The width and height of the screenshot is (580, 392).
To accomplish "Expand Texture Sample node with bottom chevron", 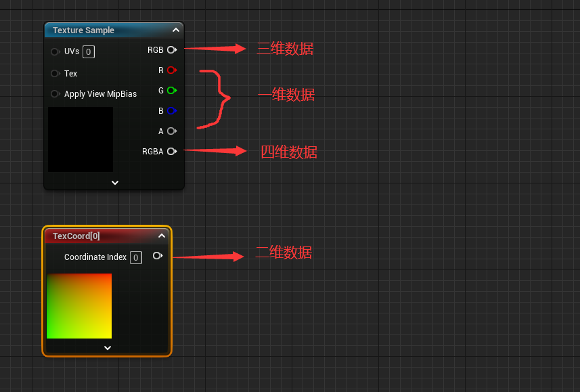I will [114, 182].
